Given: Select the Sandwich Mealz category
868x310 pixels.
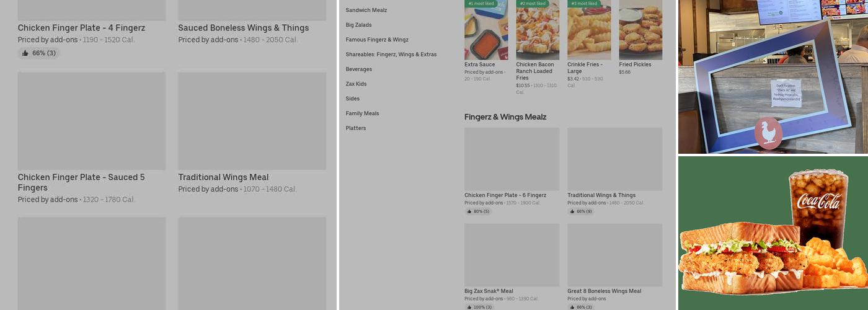Looking at the screenshot, I should pos(366,11).
